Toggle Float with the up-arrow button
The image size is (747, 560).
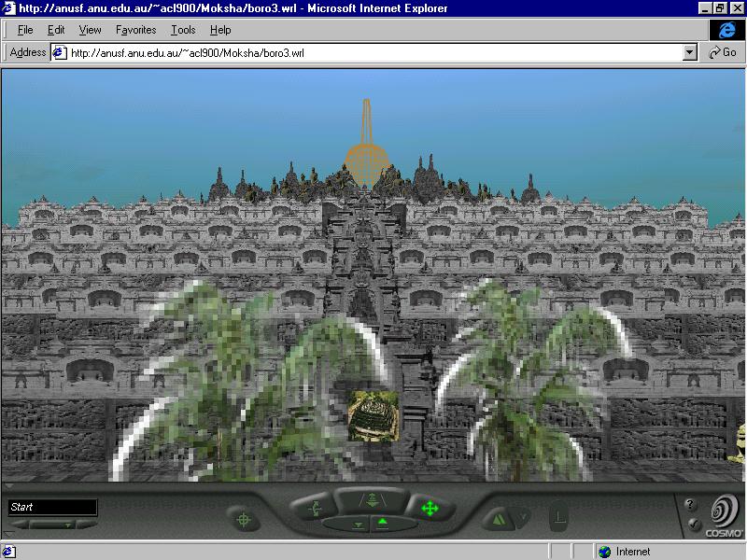coord(384,524)
